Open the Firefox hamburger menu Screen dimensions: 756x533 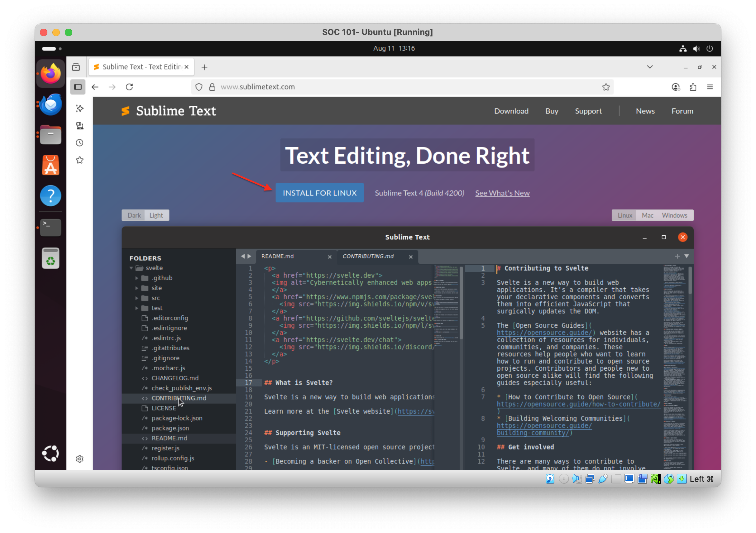point(710,87)
